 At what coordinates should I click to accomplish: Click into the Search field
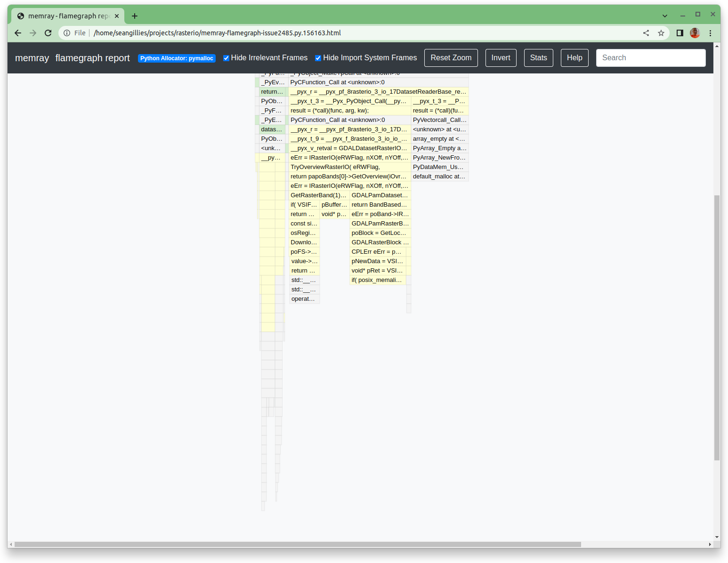coord(651,57)
